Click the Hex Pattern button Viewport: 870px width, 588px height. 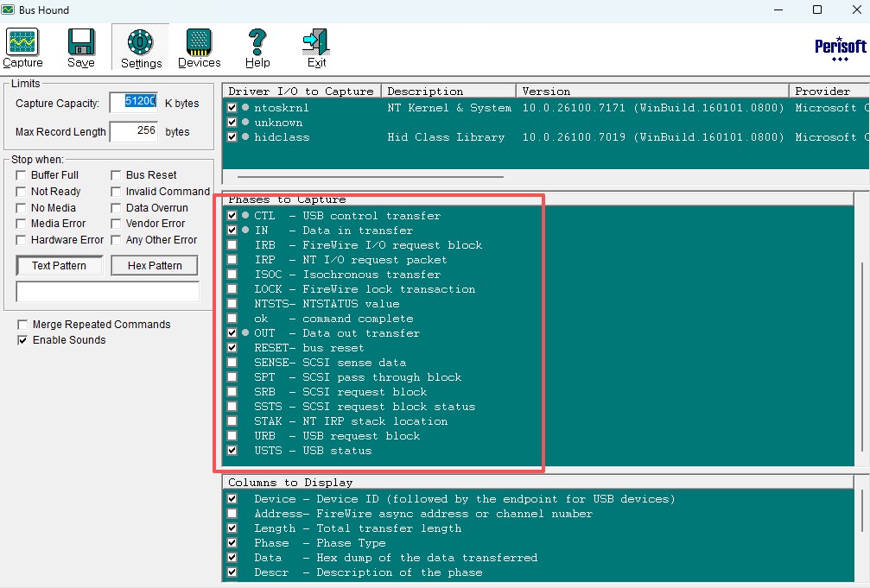(155, 265)
